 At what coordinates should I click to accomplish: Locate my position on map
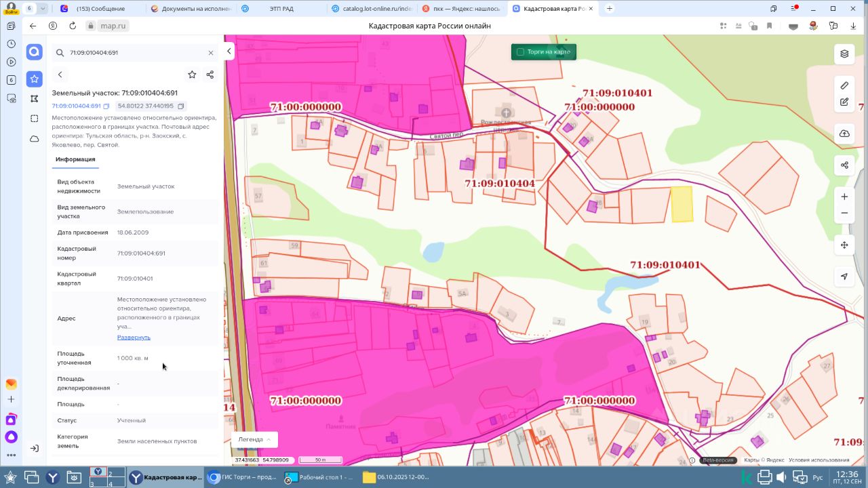tap(844, 277)
